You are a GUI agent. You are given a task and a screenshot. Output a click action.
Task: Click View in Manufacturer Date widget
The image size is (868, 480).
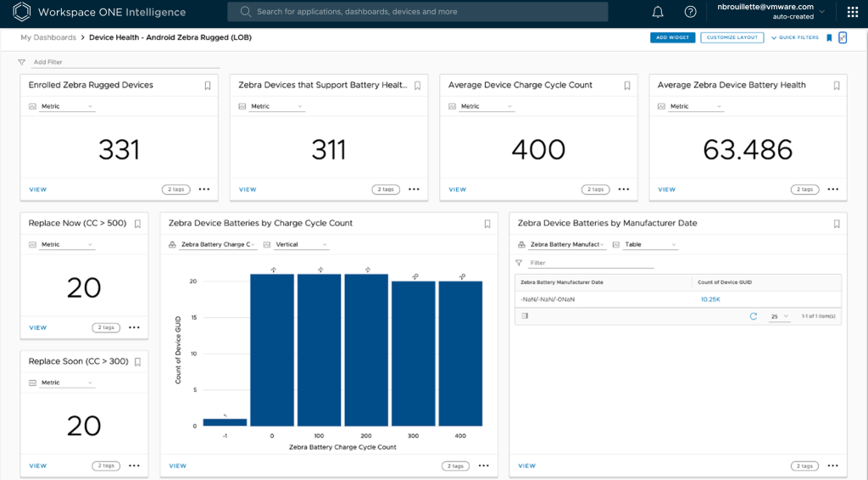(527, 466)
